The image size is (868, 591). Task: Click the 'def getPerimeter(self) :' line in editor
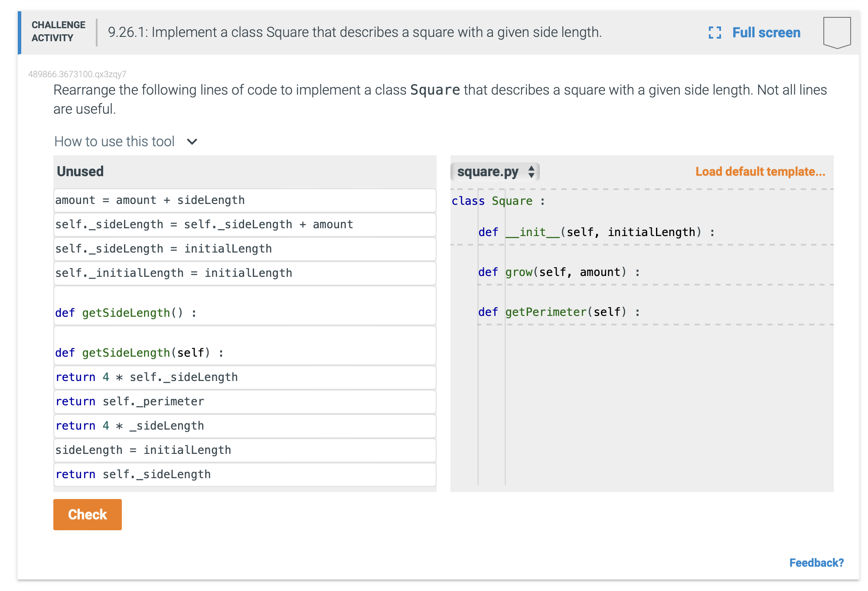coord(559,312)
